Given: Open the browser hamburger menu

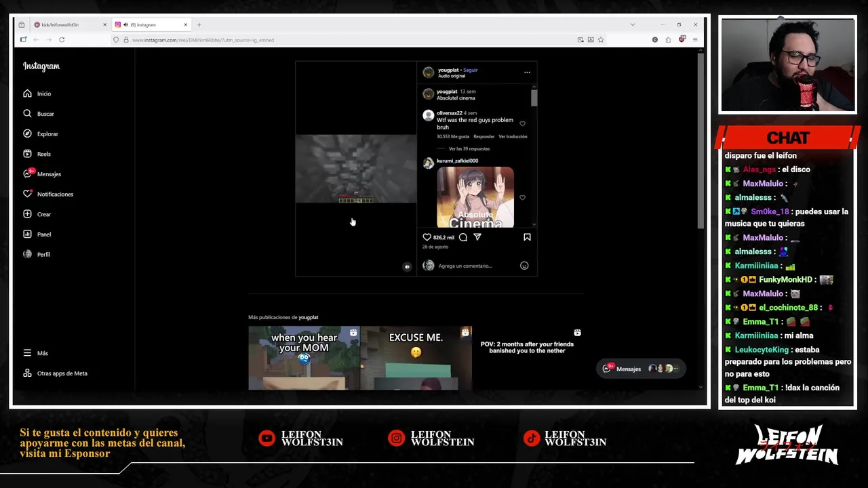Looking at the screenshot, I should [696, 40].
